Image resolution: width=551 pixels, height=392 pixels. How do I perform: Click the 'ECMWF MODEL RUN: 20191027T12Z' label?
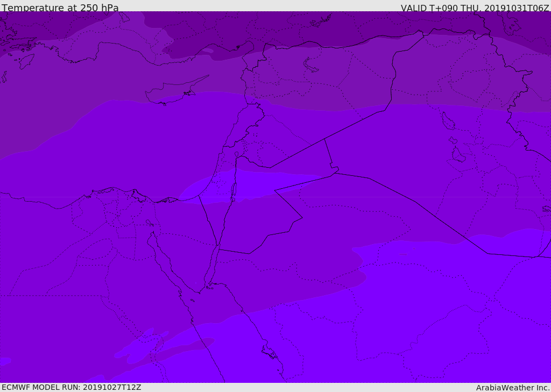[x=72, y=387]
